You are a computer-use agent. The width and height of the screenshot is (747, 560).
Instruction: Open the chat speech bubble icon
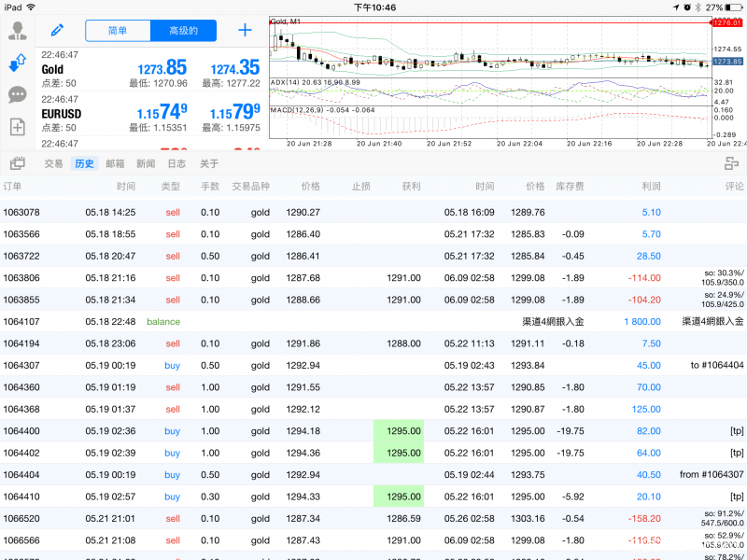pyautogui.click(x=18, y=95)
